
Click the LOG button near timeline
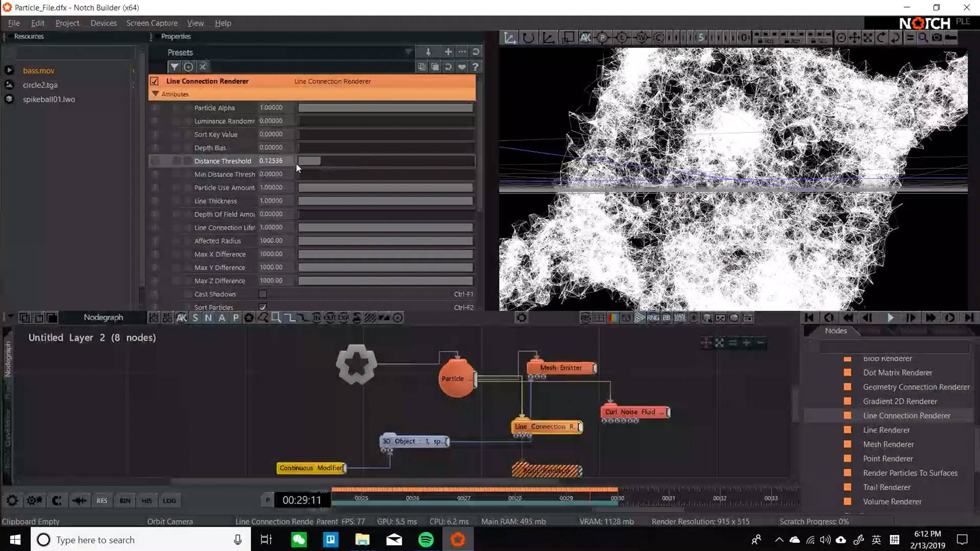click(x=169, y=500)
